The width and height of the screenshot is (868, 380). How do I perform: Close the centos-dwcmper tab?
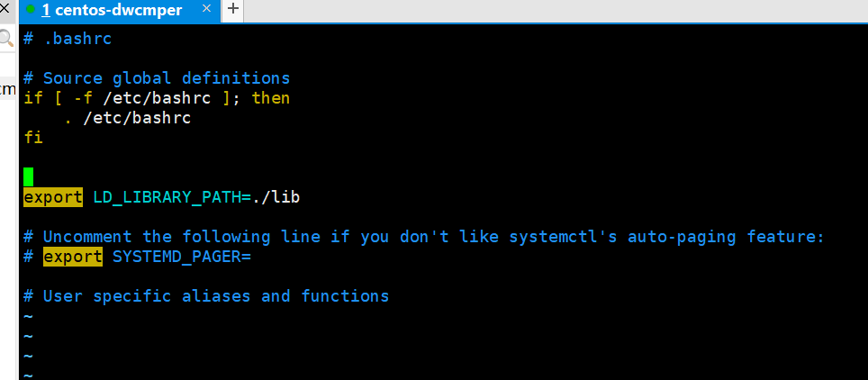[x=206, y=10]
